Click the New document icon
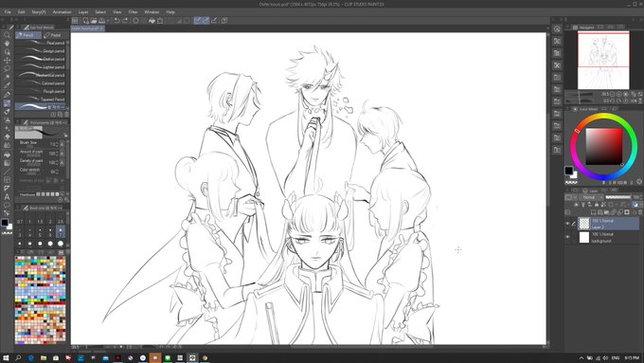The height and width of the screenshot is (363, 644). click(x=86, y=21)
